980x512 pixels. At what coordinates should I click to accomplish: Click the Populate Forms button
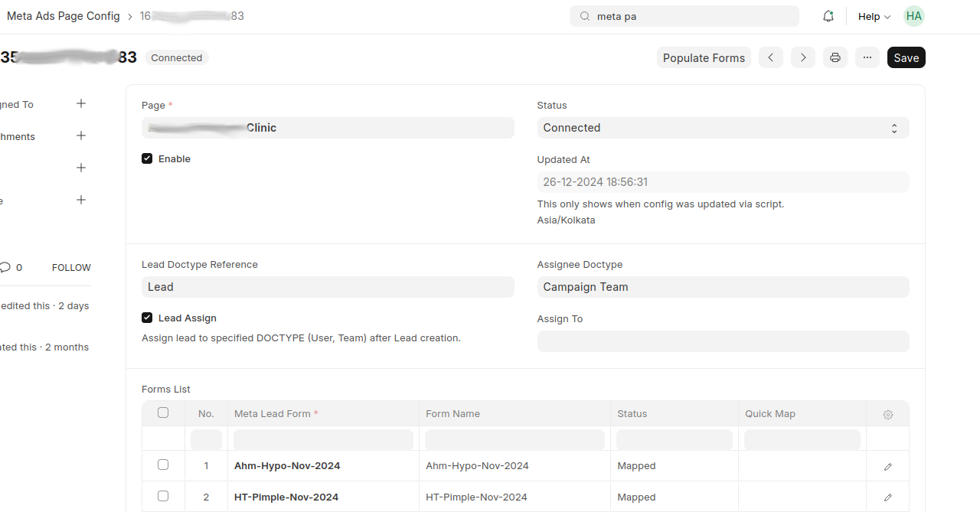click(704, 57)
